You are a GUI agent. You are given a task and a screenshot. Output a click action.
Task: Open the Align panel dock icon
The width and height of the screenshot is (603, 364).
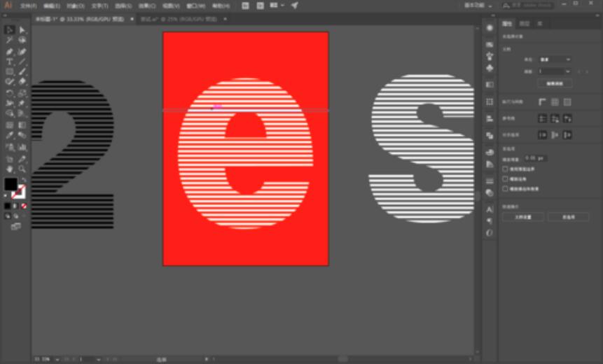click(490, 119)
